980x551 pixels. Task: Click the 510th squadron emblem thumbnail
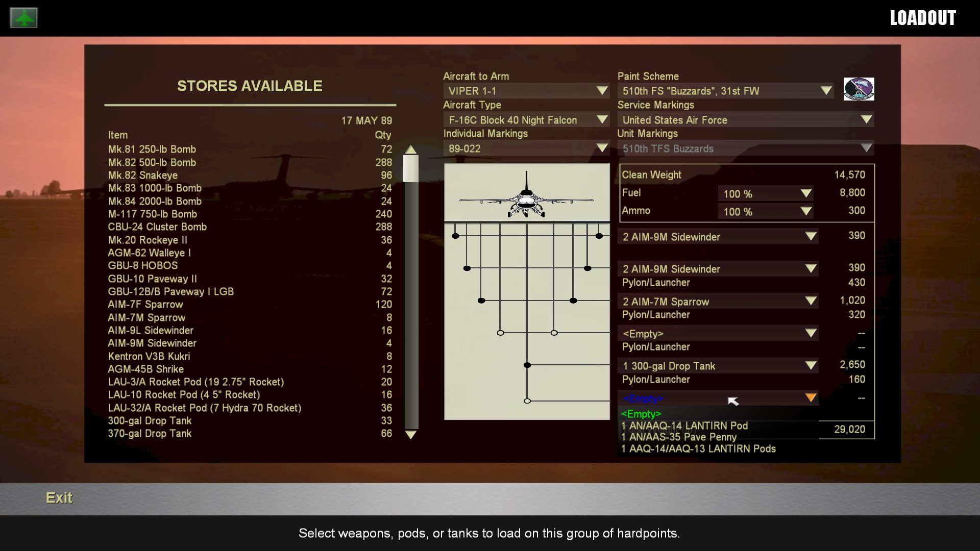pyautogui.click(x=859, y=89)
